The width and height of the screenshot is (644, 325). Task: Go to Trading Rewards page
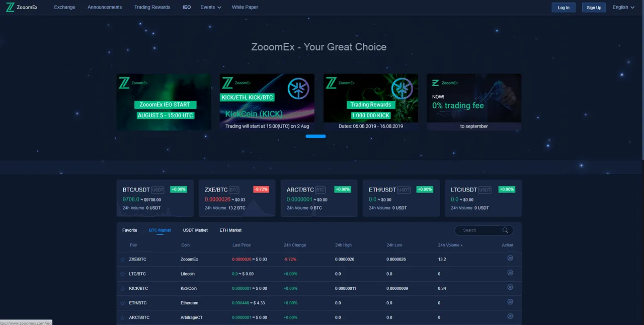(152, 7)
